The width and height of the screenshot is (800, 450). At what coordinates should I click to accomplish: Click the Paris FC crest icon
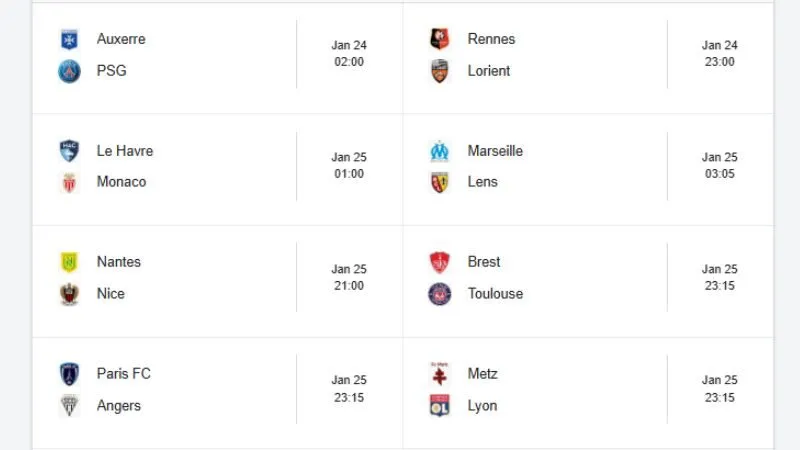(69, 374)
